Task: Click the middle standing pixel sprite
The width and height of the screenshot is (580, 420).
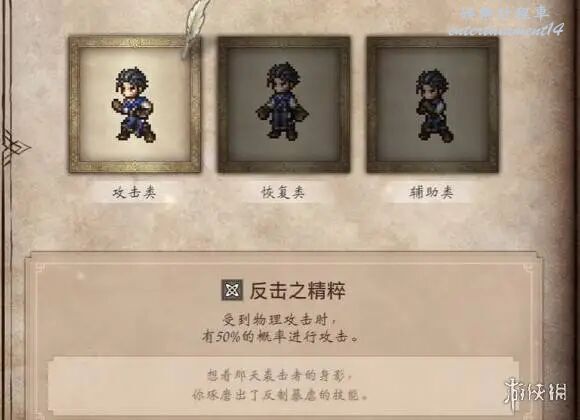Action: [x=283, y=101]
